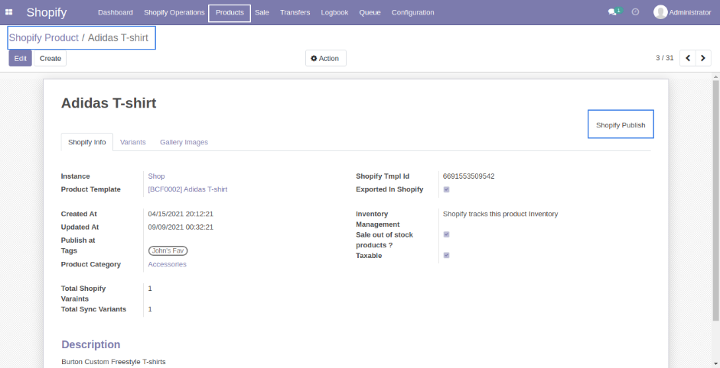Open the Sale menu
This screenshot has height=368, width=720.
click(262, 12)
